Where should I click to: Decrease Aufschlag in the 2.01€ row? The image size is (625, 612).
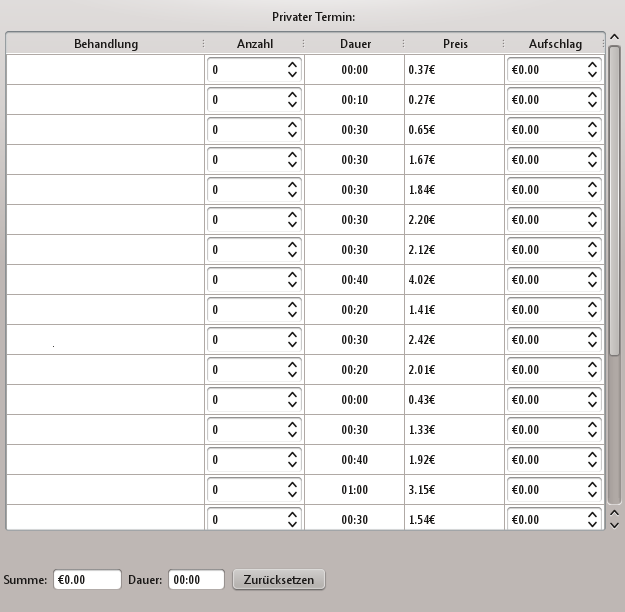pos(592,374)
